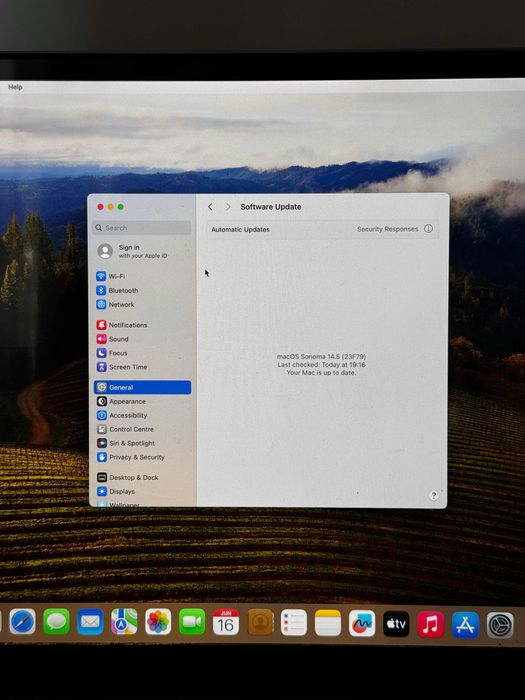
Task: Go forward with the right chevron button
Action: point(228,207)
